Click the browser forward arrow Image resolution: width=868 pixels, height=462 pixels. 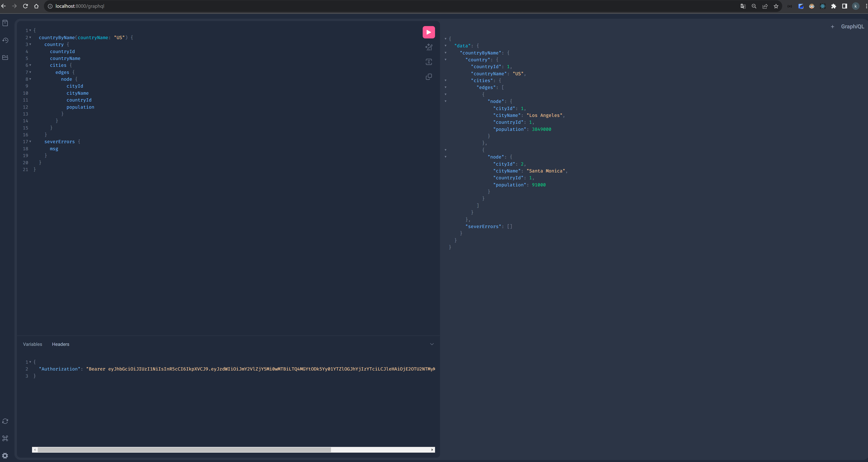pyautogui.click(x=14, y=6)
